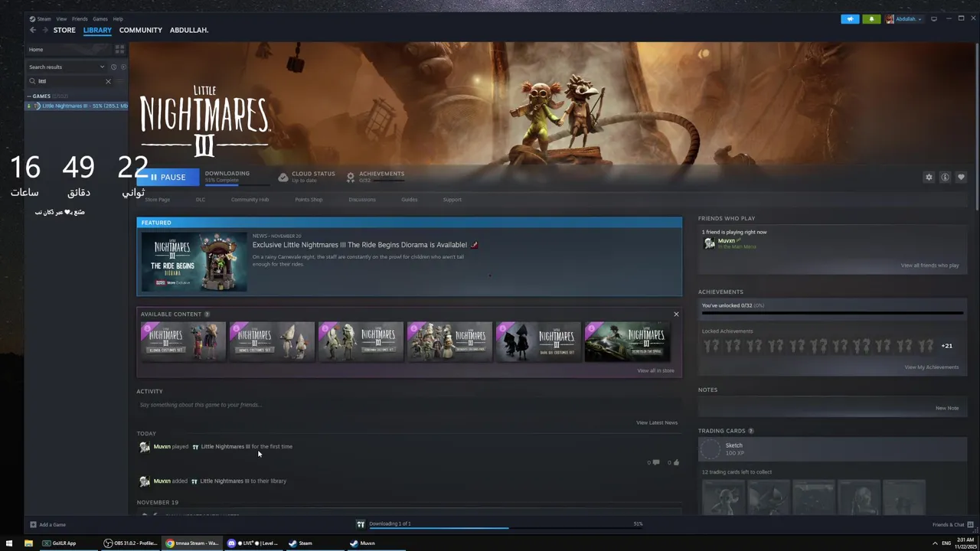Close the Available Content panel
The image size is (980, 551).
tap(676, 314)
